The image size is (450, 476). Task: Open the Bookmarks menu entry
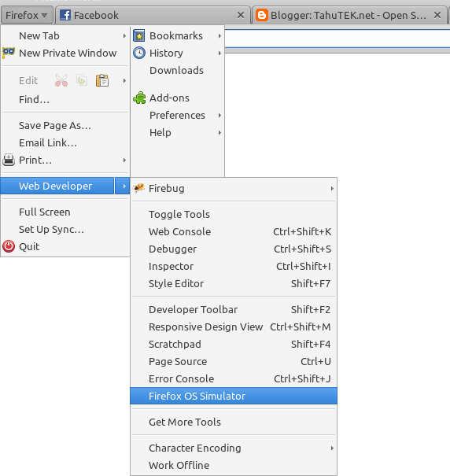(x=178, y=36)
